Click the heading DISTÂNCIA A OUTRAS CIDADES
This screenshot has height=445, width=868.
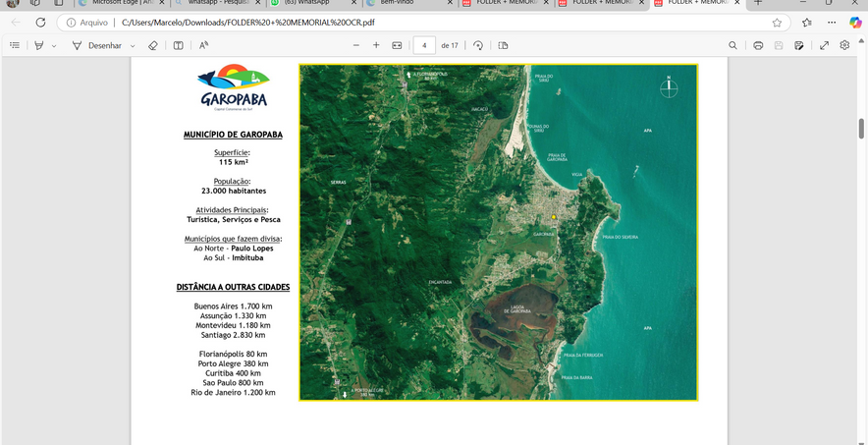(233, 287)
